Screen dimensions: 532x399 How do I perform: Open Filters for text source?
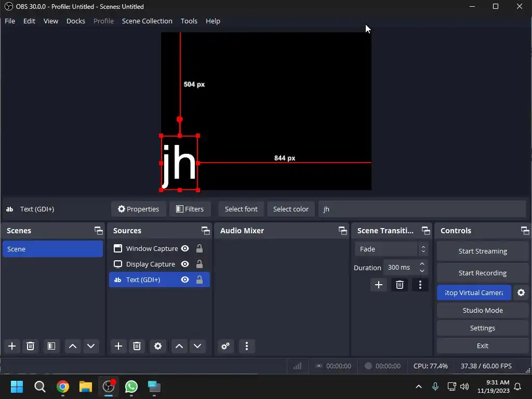point(190,209)
